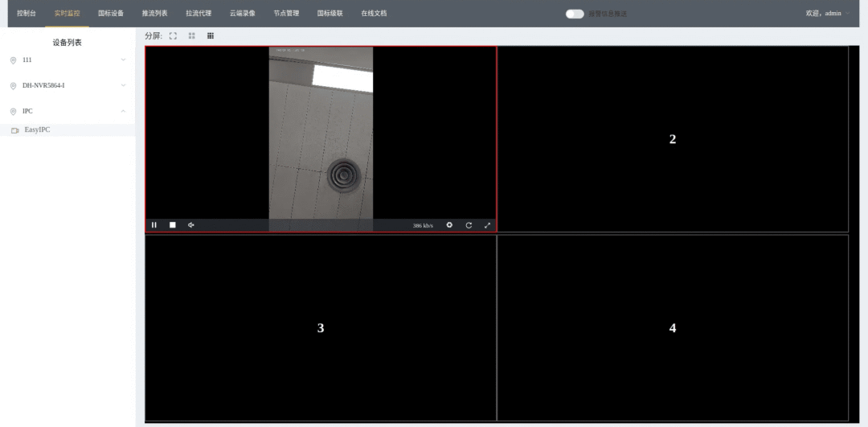The width and height of the screenshot is (868, 427).
Task: Select video pane number 3
Action: click(321, 328)
